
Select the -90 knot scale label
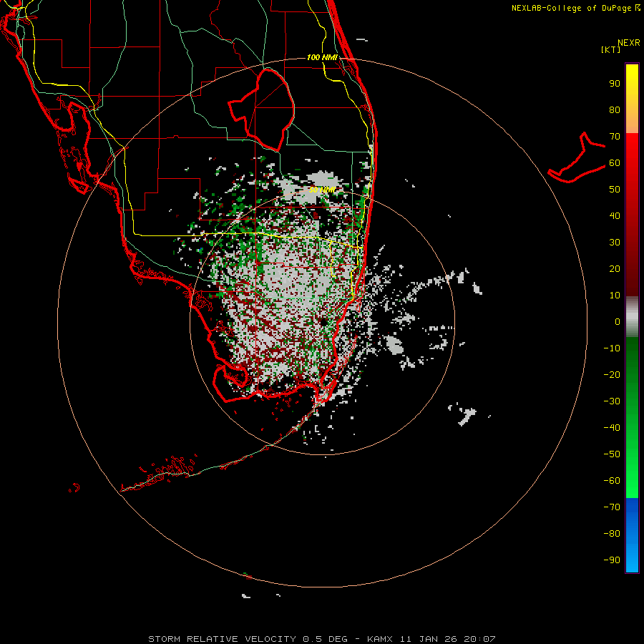click(612, 560)
